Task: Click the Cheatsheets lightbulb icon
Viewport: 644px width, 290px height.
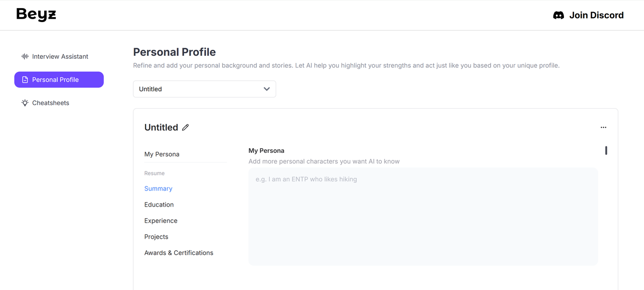Action: (x=25, y=103)
